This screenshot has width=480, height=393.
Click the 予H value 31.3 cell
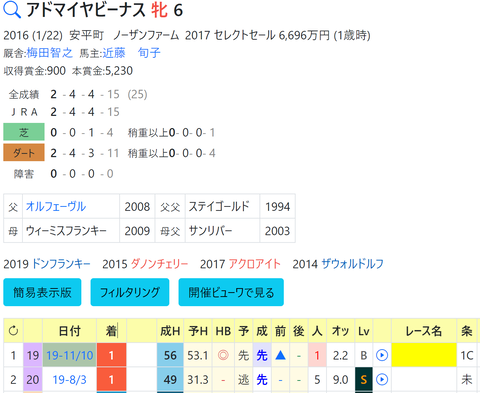[x=198, y=379]
